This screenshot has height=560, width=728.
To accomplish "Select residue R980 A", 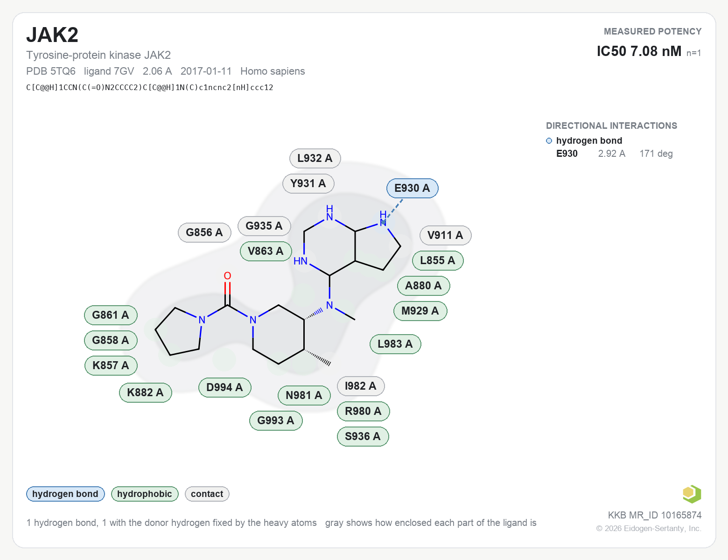I will tap(363, 411).
